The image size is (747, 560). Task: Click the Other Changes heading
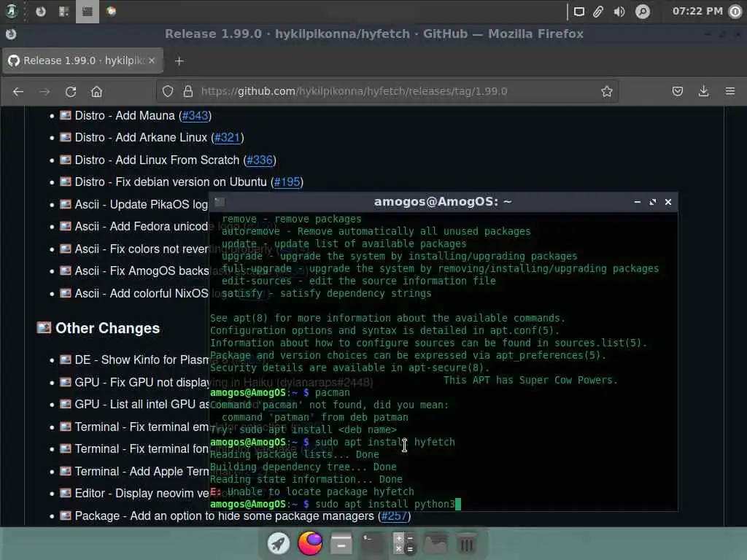[107, 329]
